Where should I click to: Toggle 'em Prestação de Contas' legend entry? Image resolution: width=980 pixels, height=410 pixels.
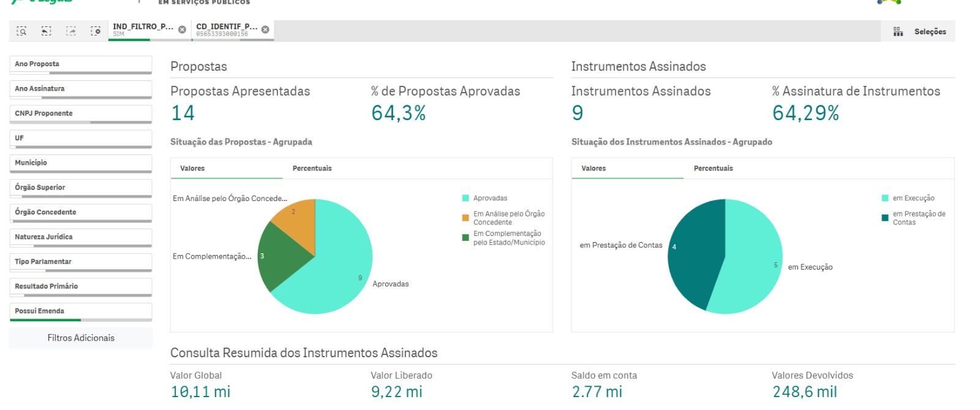click(x=918, y=218)
